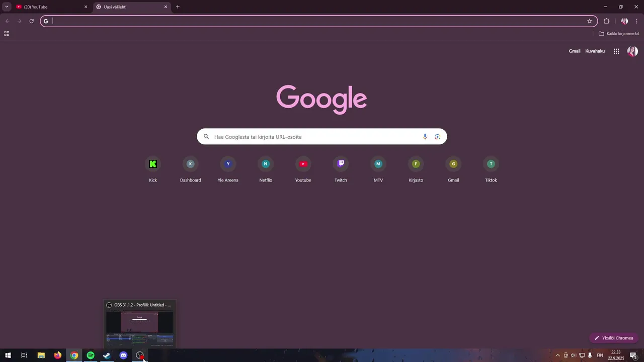Open the Gmail link at top
The height and width of the screenshot is (362, 644).
575,51
